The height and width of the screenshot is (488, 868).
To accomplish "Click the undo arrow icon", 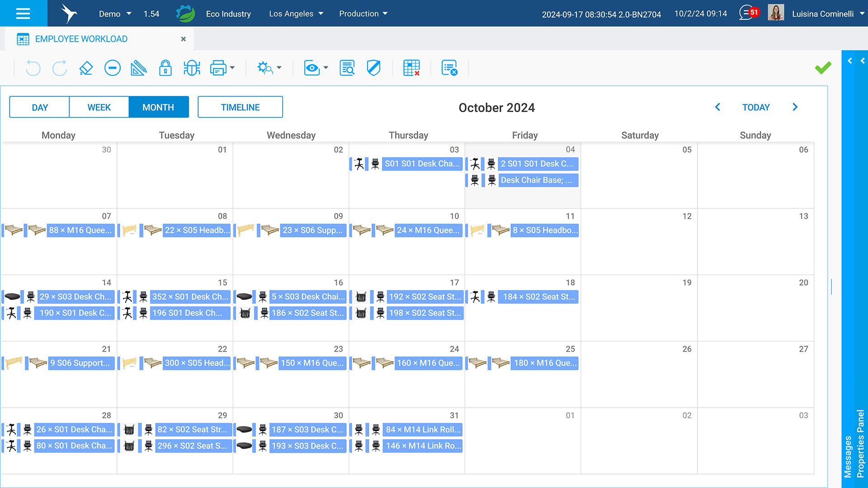I will click(x=33, y=68).
